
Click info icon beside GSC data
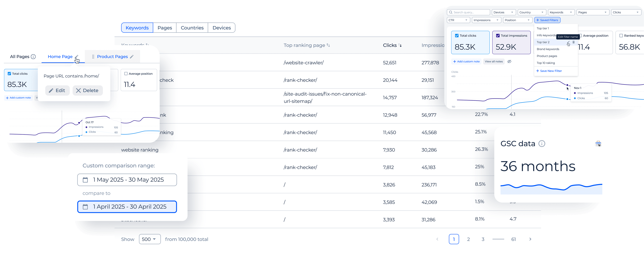(x=542, y=144)
